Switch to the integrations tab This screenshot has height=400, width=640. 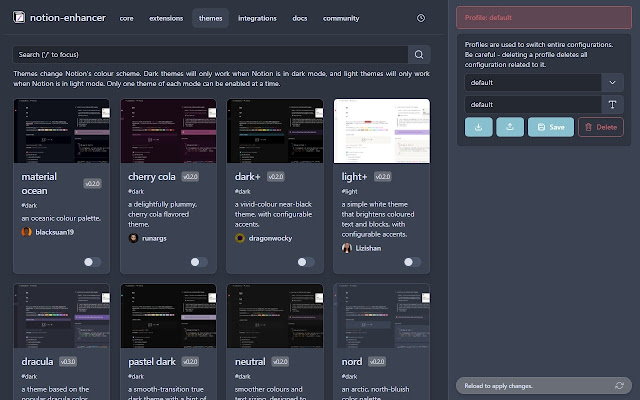257,18
